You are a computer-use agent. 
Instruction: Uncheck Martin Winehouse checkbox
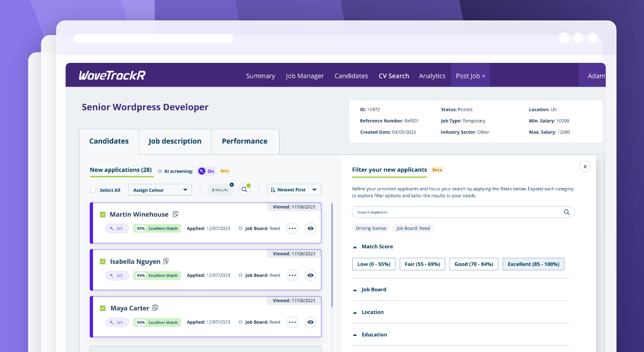[x=103, y=214]
